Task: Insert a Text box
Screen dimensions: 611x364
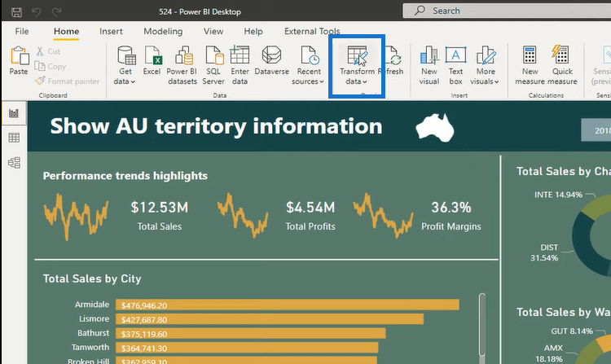Action: [455, 65]
